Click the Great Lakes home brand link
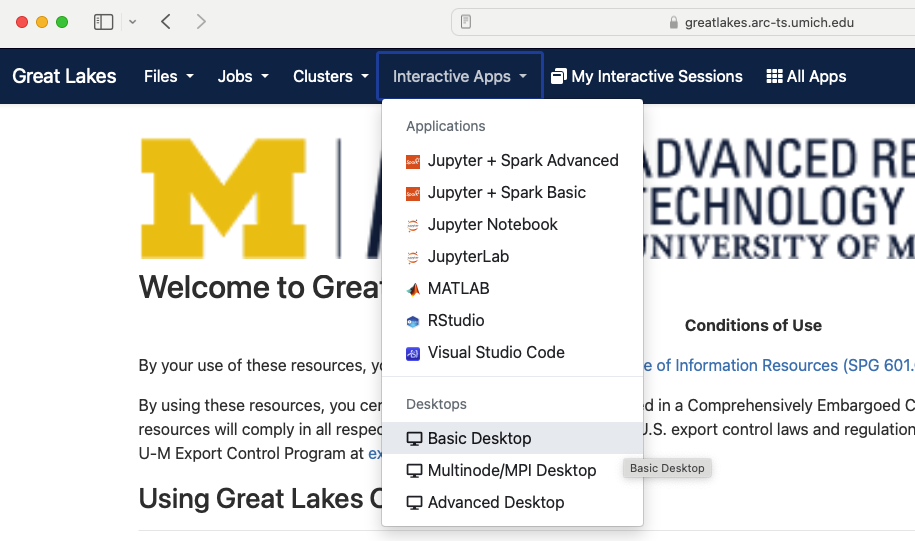The width and height of the screenshot is (915, 541). coord(64,76)
